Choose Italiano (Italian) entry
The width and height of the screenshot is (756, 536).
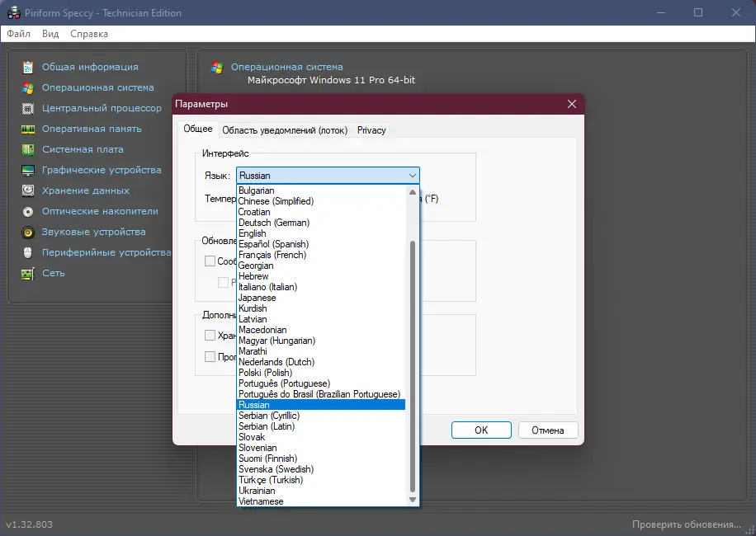(x=322, y=287)
